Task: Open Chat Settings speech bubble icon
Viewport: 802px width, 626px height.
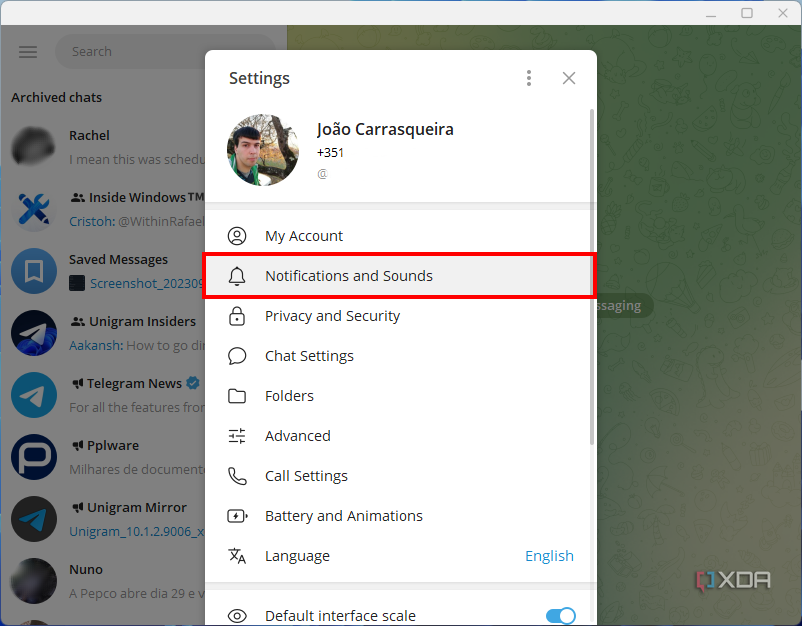Action: tap(237, 355)
